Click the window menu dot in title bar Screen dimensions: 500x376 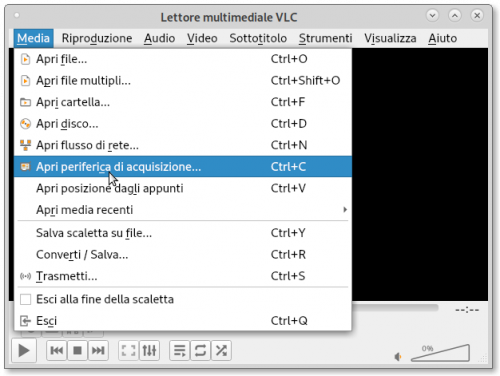coord(17,15)
